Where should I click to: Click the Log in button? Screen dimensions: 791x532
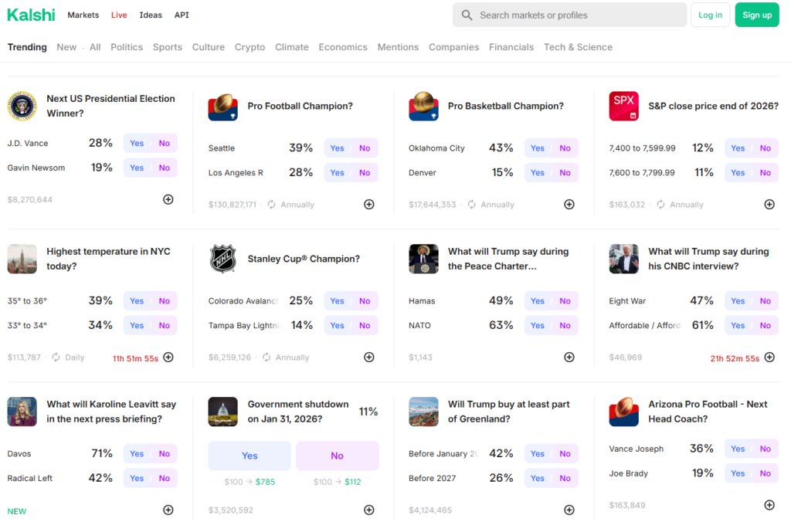tap(710, 15)
